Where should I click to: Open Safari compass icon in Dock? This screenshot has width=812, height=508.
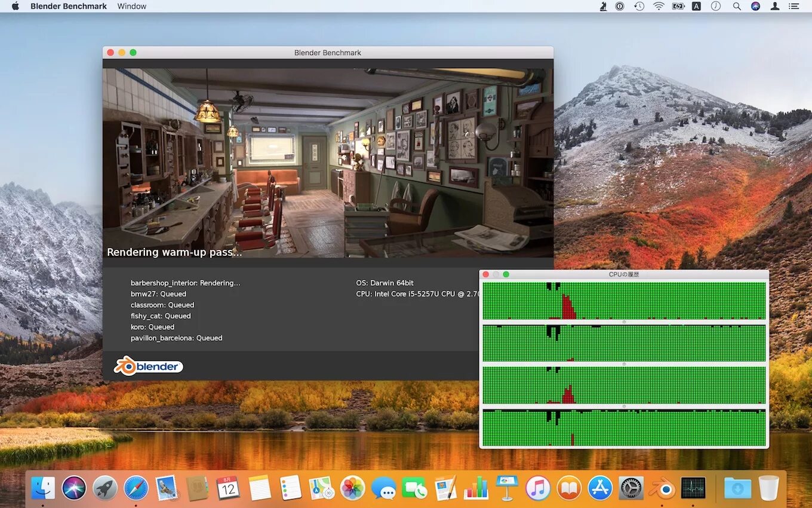[136, 488]
